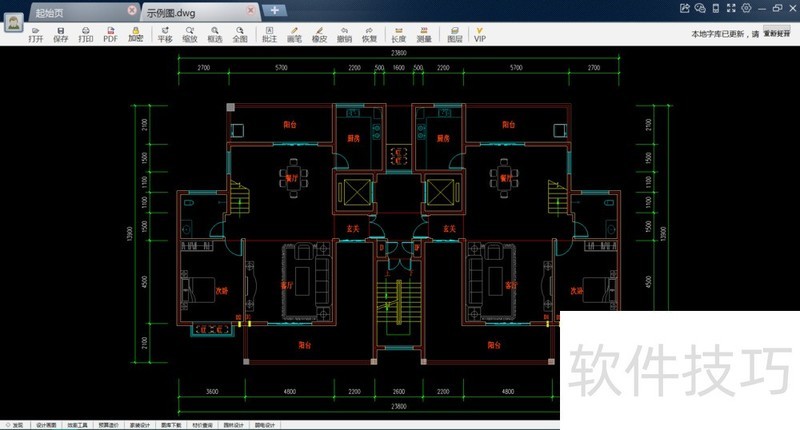Viewport: 800px width, 430px height.
Task: Click the upper-left 阳台 label
Action: [x=290, y=124]
